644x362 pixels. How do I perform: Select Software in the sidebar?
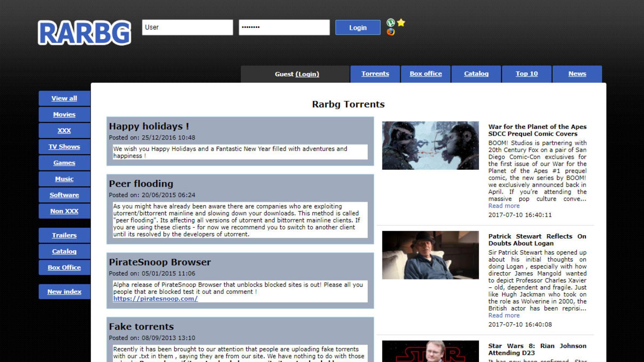click(65, 195)
